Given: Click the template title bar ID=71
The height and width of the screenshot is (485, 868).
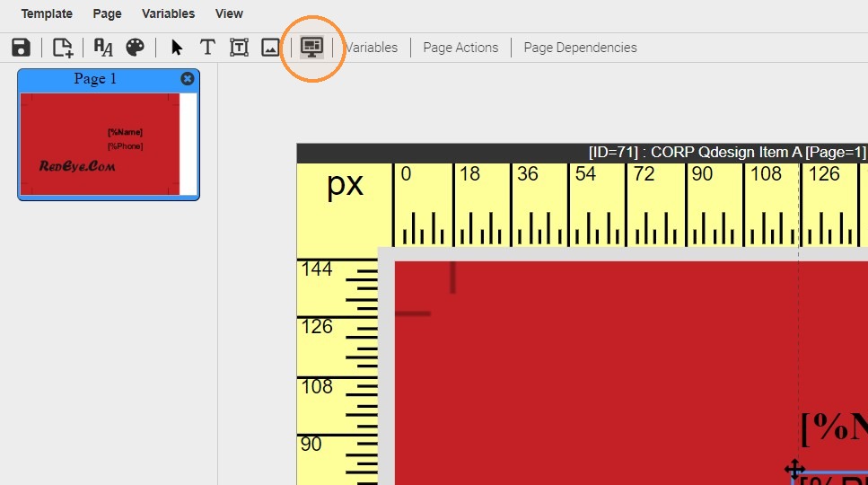Looking at the screenshot, I should point(582,153).
